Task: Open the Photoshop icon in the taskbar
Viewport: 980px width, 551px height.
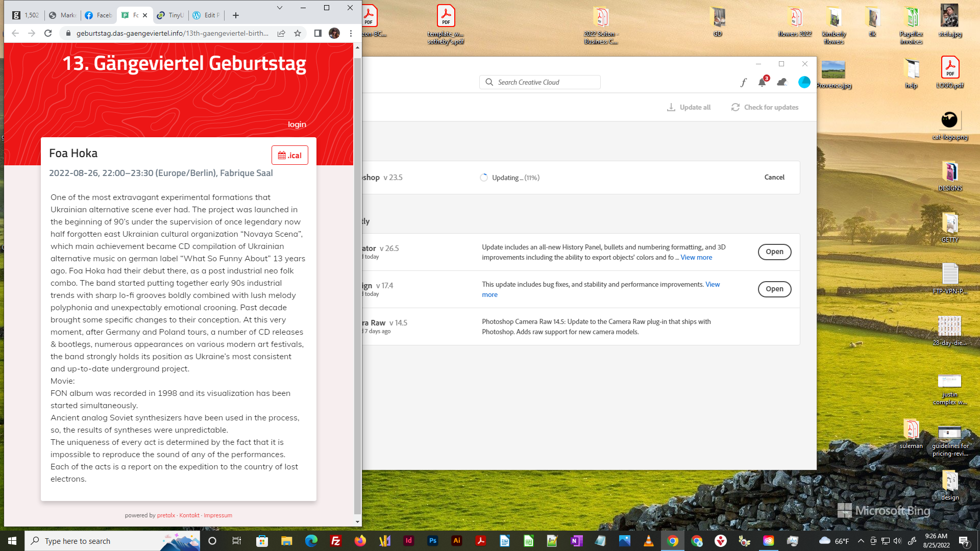Action: tap(433, 541)
